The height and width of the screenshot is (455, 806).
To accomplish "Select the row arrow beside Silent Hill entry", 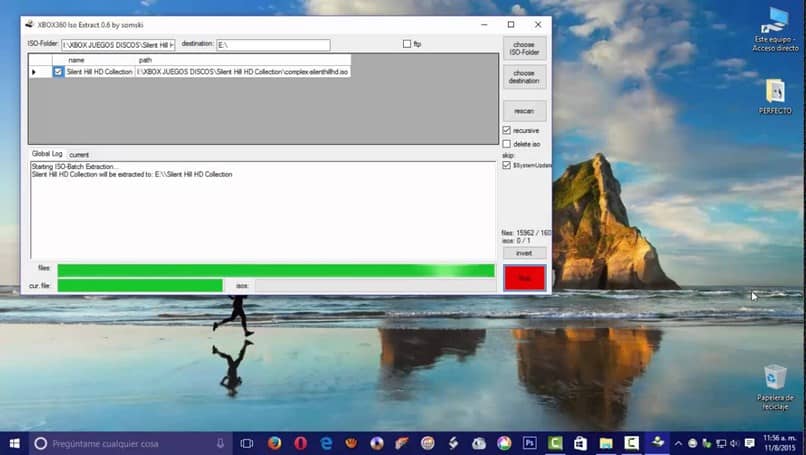I will pyautogui.click(x=34, y=72).
